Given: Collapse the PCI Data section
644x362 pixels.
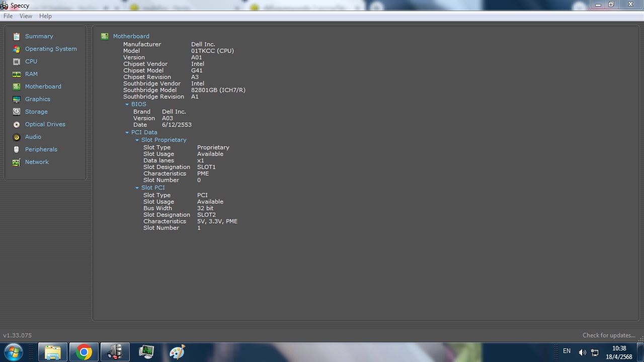Looking at the screenshot, I should point(127,133).
